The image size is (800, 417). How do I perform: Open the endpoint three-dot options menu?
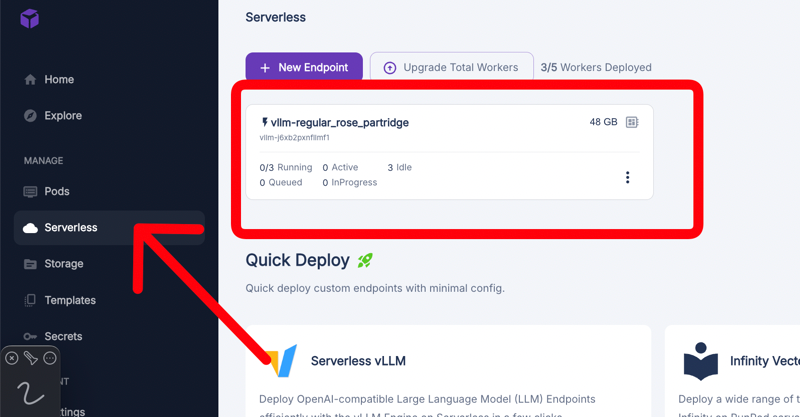point(628,177)
